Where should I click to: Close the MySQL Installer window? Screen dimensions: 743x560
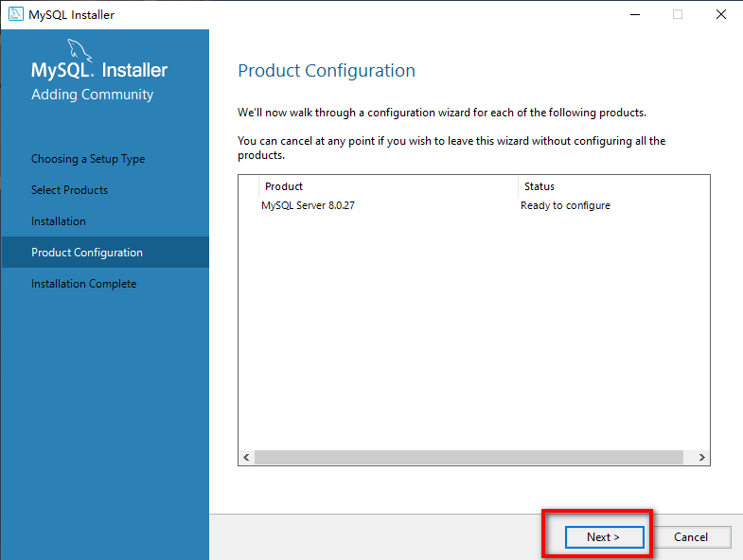point(720,15)
